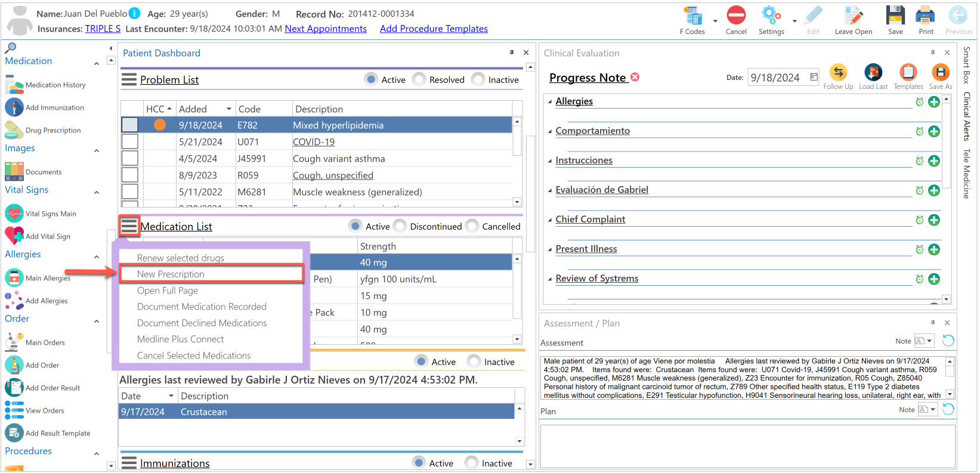
Task: Click the sidebar search magnifier icon
Action: (x=11, y=48)
